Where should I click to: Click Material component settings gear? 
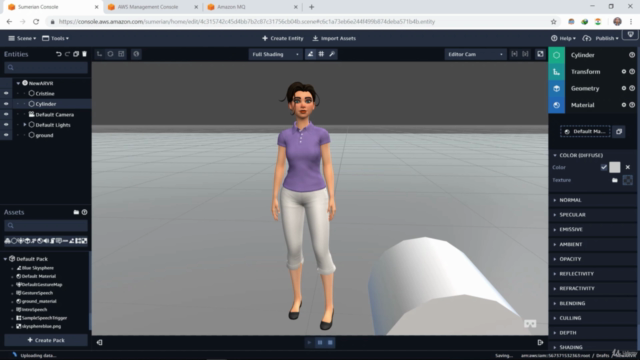coord(624,105)
